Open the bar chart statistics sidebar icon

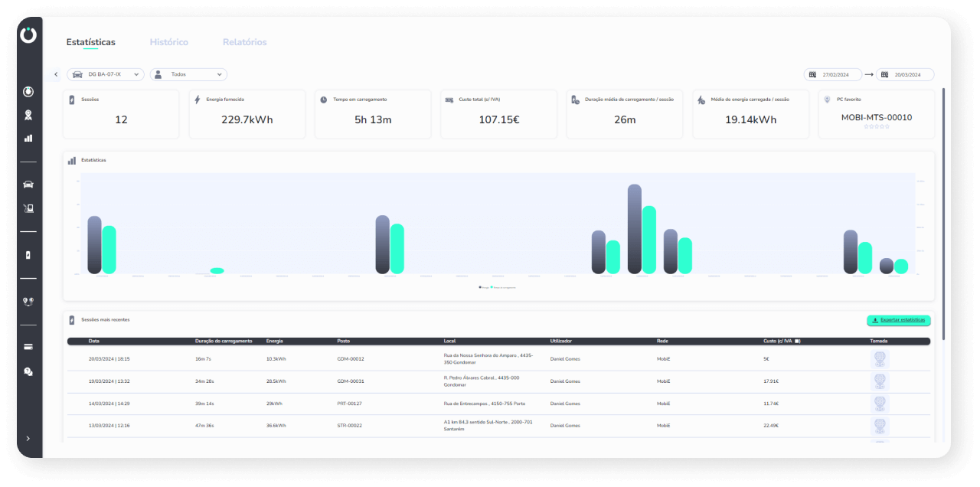(x=28, y=139)
